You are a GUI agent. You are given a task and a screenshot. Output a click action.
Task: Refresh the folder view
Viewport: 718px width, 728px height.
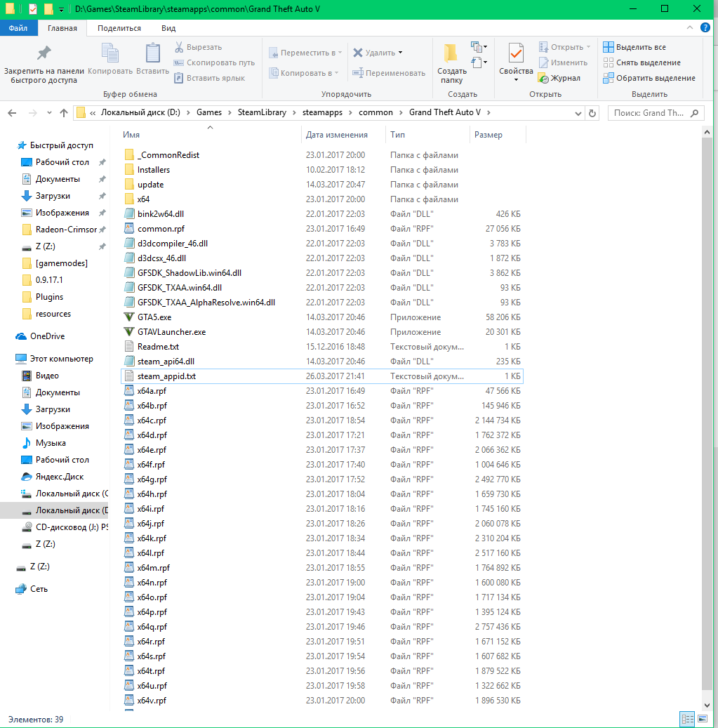[x=592, y=113]
